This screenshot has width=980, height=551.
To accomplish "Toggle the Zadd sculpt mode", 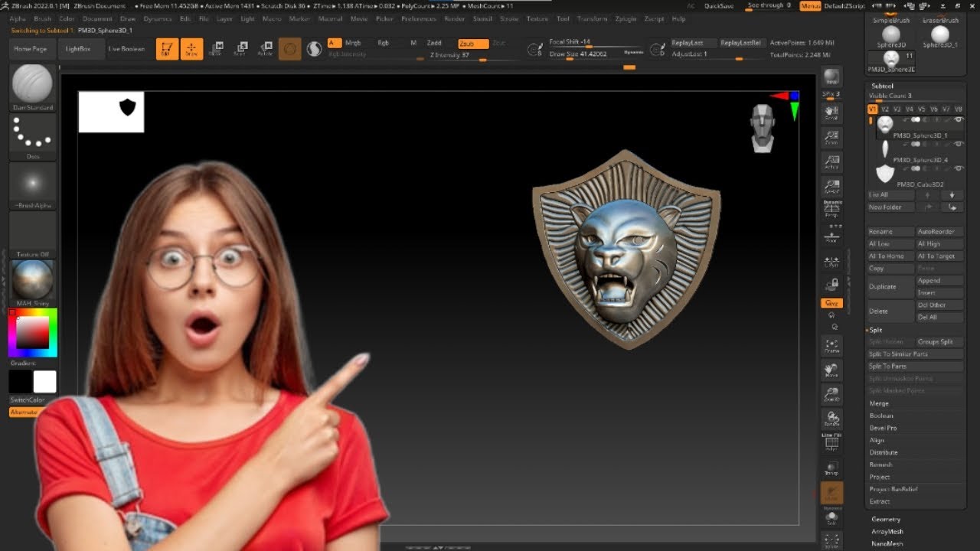I will pos(434,44).
